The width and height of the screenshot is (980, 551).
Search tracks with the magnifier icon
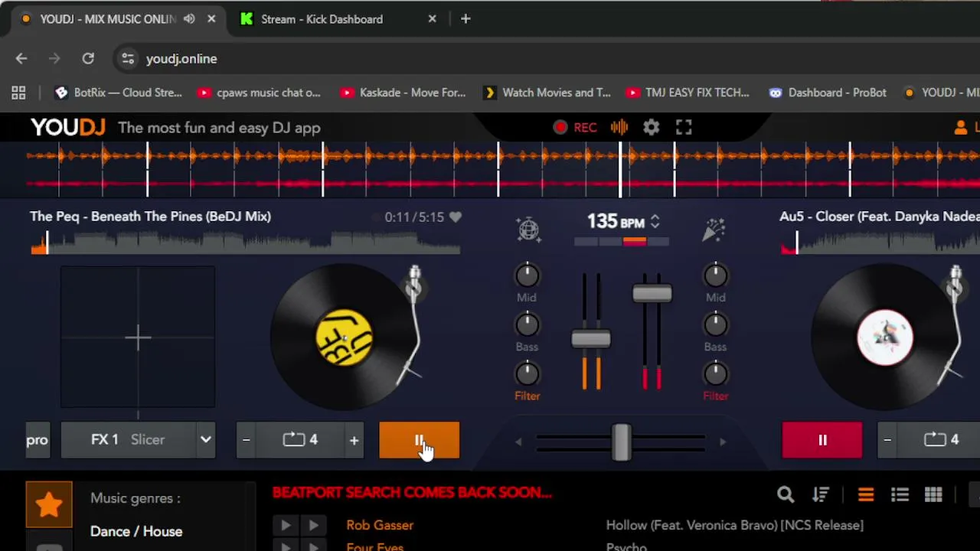tap(786, 495)
